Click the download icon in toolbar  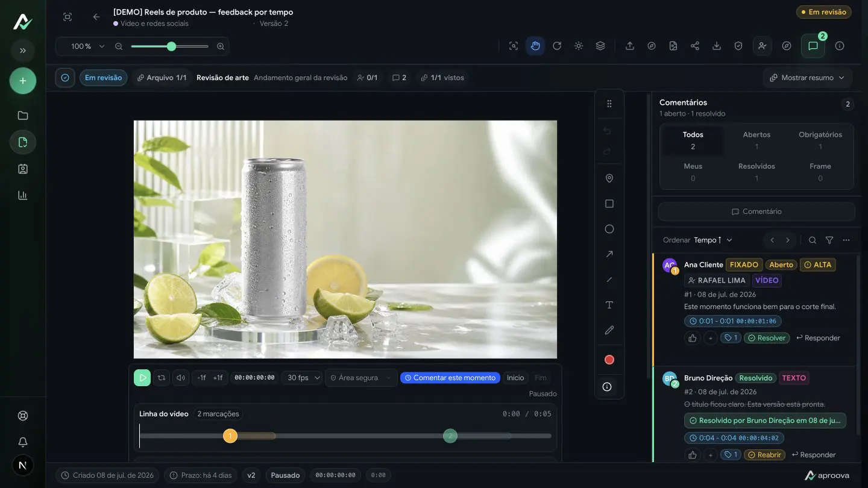tap(717, 46)
